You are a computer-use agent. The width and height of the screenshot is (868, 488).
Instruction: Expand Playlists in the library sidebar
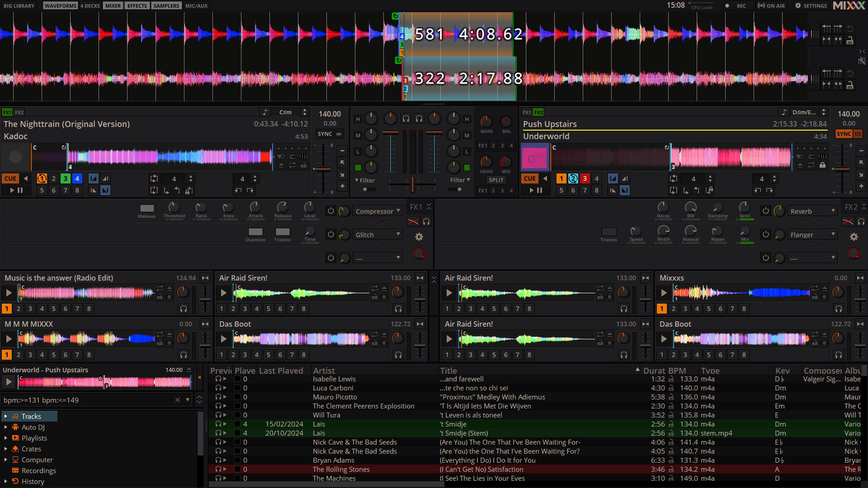click(6, 438)
